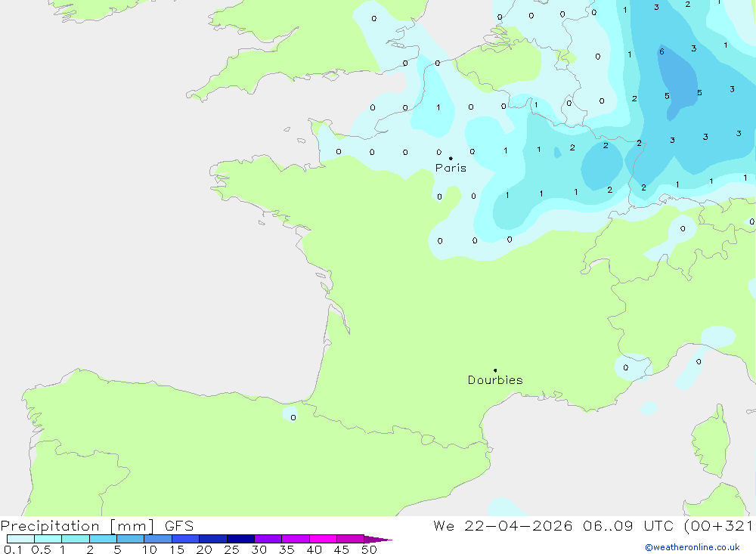Click the '25' legend scale label
Image resolution: width=756 pixels, height=554 pixels.
[x=231, y=549]
